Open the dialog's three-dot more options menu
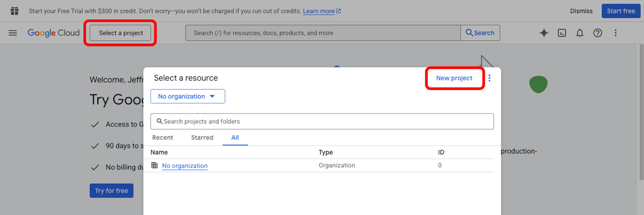 489,78
